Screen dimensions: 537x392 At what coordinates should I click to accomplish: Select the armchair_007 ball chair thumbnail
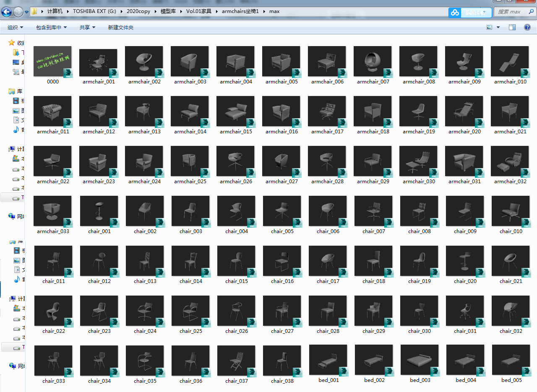pyautogui.click(x=373, y=62)
